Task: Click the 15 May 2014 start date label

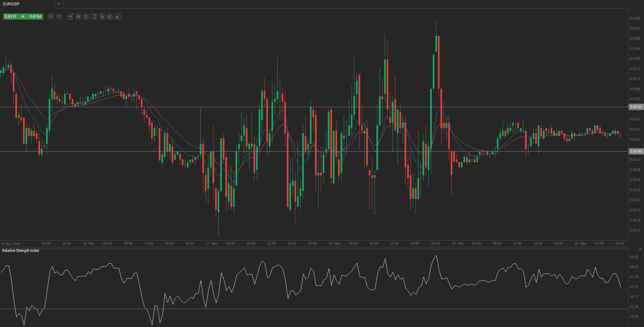Action: click(x=11, y=244)
